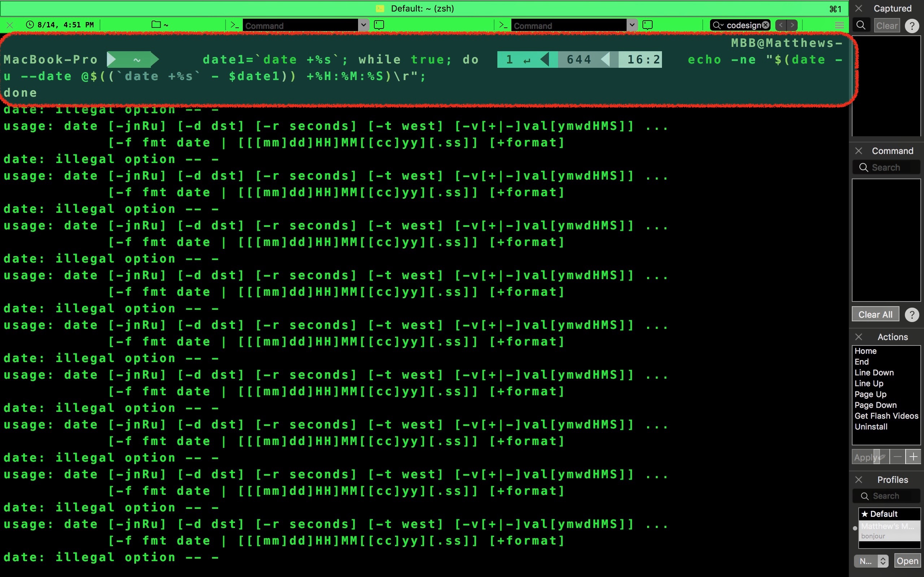Viewport: 924px width, 577px height.
Task: Select the Page Down action
Action: point(876,405)
